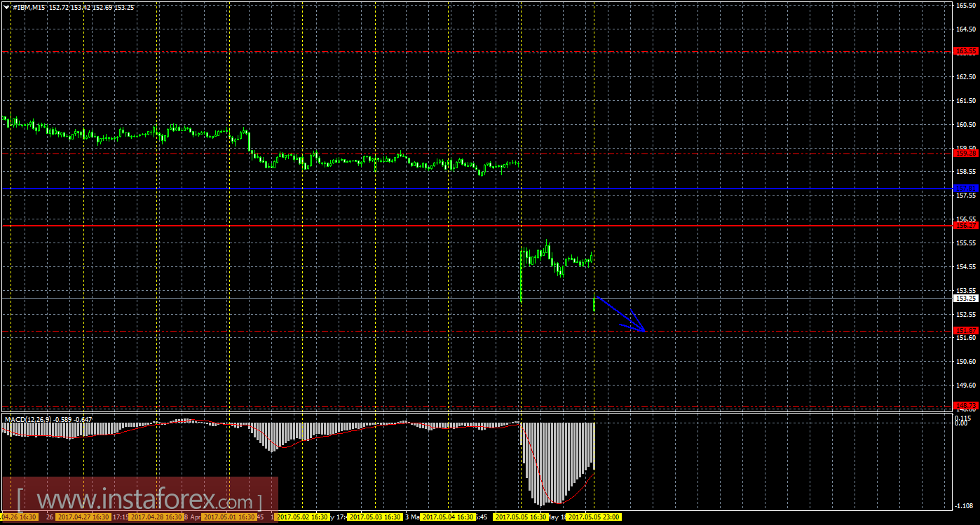Click the 2017.05.05 16:30 date marker

coord(521,517)
